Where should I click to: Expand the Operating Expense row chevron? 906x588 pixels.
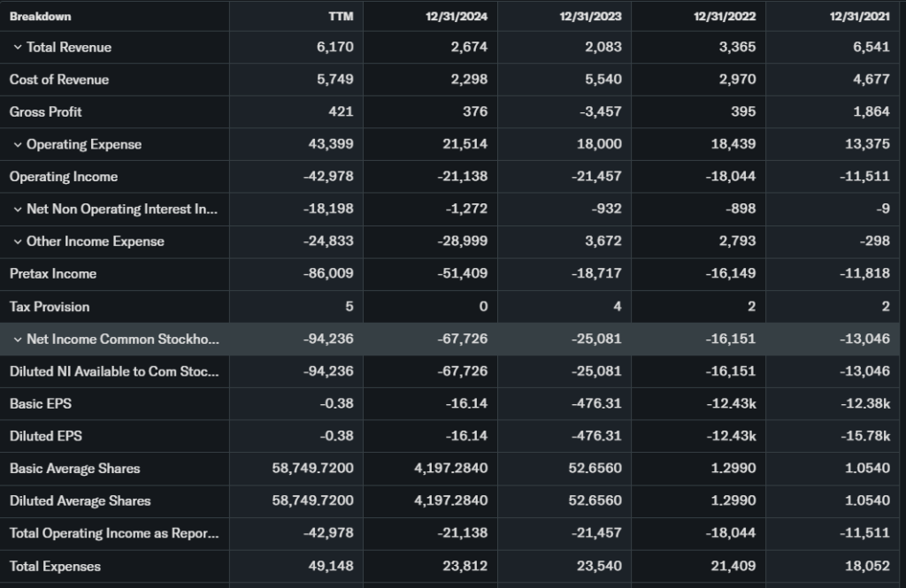click(x=17, y=145)
